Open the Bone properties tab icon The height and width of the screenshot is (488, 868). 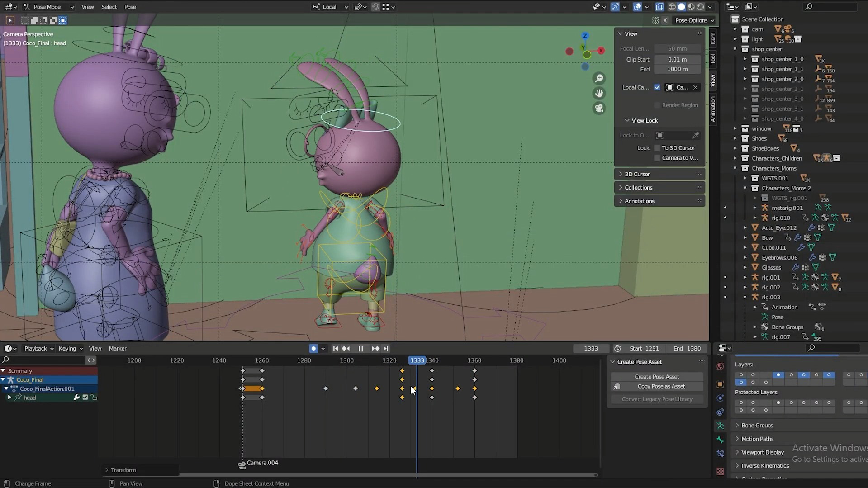pos(721,440)
